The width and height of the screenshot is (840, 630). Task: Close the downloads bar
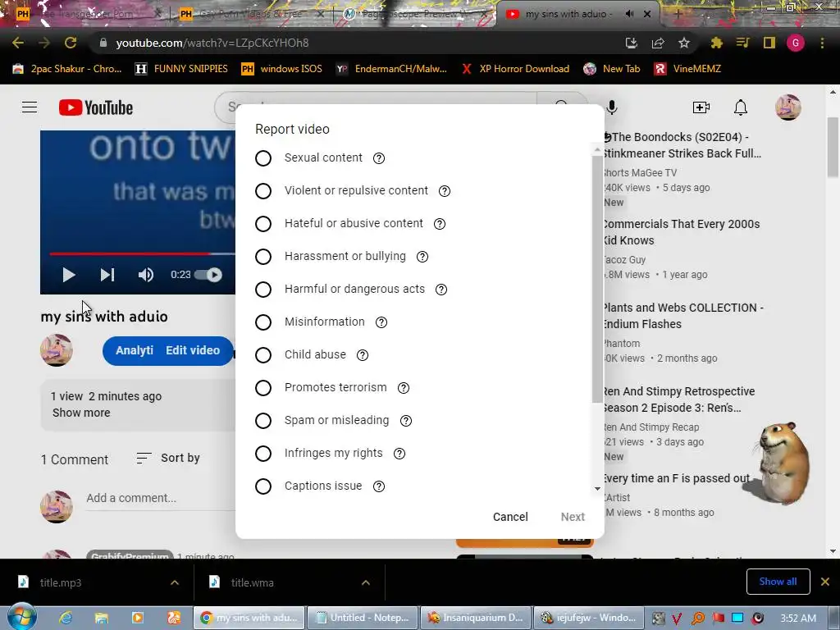coord(825,582)
